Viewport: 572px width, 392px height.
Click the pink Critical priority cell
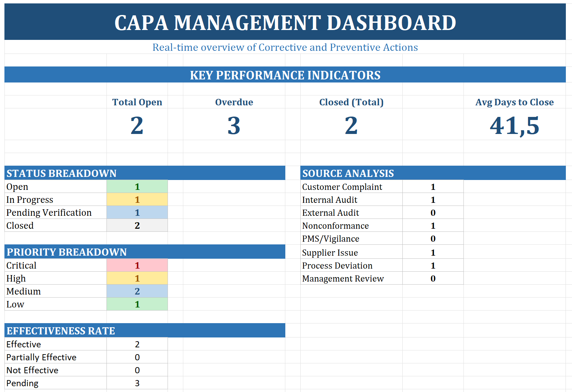coord(137,265)
